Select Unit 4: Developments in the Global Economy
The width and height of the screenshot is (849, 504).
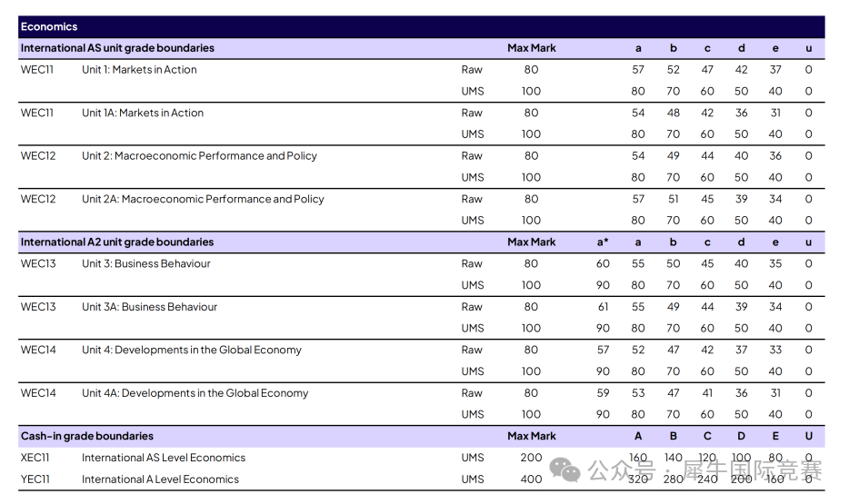point(191,351)
